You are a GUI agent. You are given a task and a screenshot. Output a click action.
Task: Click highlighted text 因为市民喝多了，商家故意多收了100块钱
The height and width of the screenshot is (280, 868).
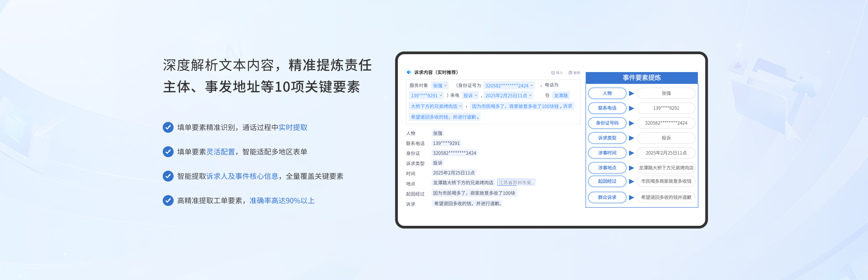tap(515, 106)
